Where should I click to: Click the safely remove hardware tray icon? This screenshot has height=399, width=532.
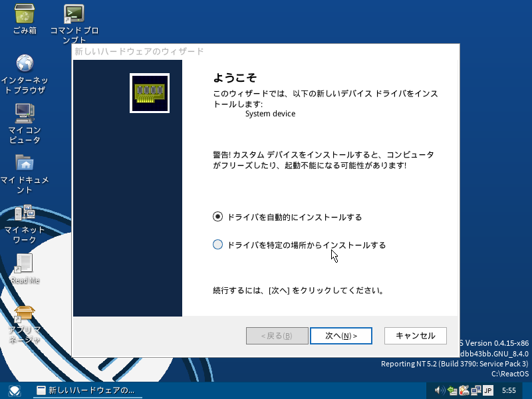click(452, 390)
